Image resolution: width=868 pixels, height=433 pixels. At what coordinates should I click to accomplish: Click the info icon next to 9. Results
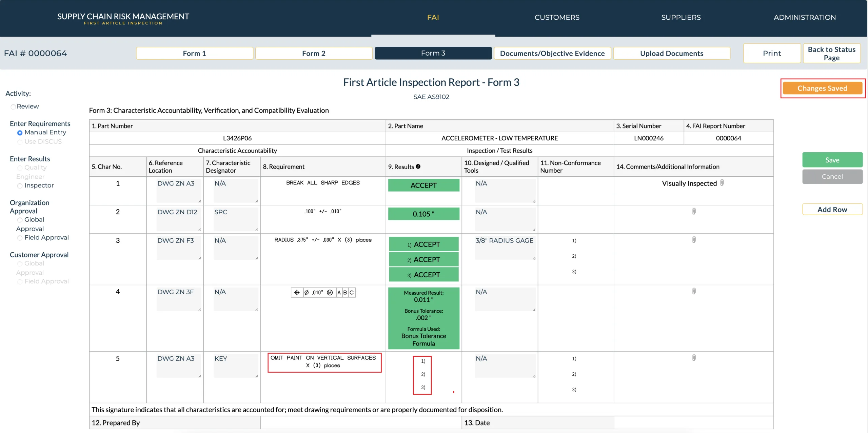pyautogui.click(x=418, y=166)
